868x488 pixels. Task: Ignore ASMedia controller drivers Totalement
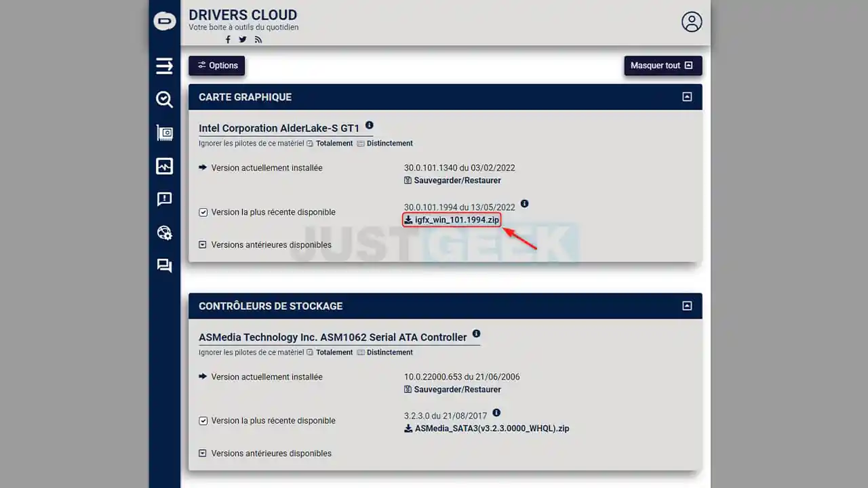click(330, 352)
